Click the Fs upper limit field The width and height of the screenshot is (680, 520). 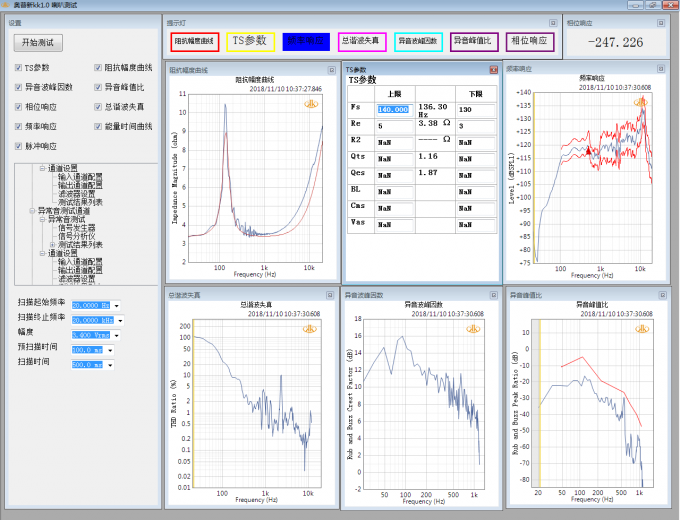pyautogui.click(x=393, y=109)
